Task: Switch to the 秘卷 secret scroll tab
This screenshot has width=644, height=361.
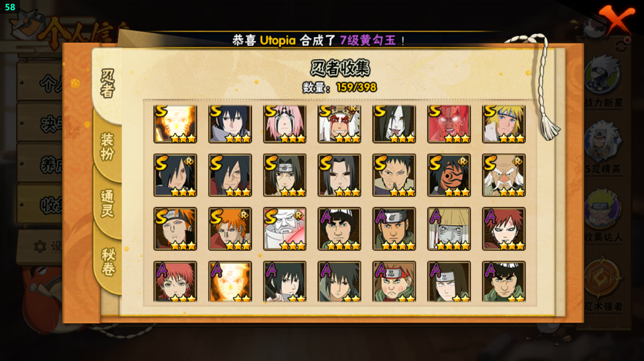Action: (108, 262)
